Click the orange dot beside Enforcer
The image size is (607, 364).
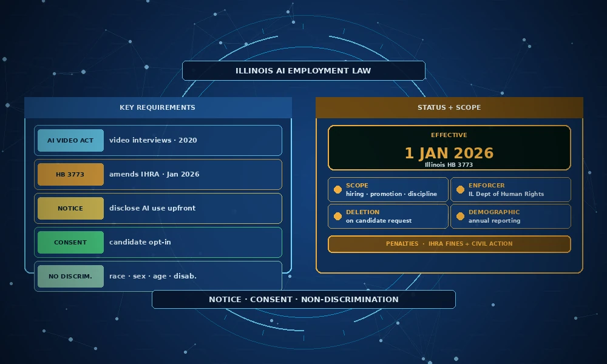[x=460, y=189]
